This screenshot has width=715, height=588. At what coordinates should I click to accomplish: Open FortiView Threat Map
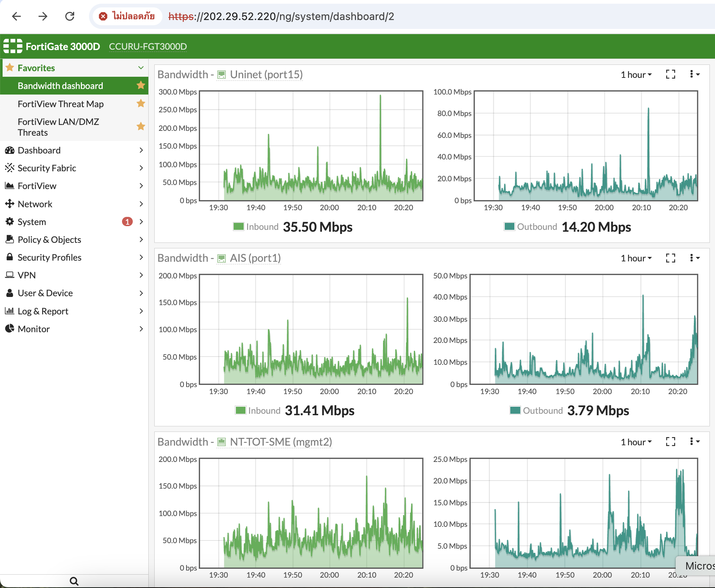coord(61,104)
